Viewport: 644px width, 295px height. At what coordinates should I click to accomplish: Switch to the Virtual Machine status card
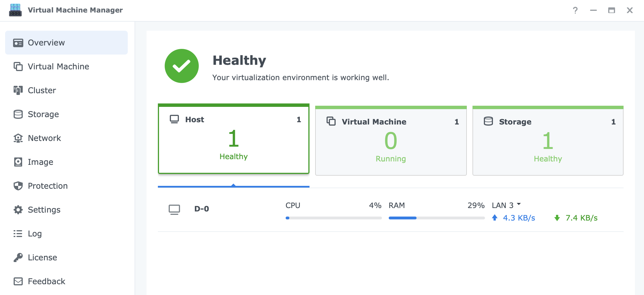(391, 141)
